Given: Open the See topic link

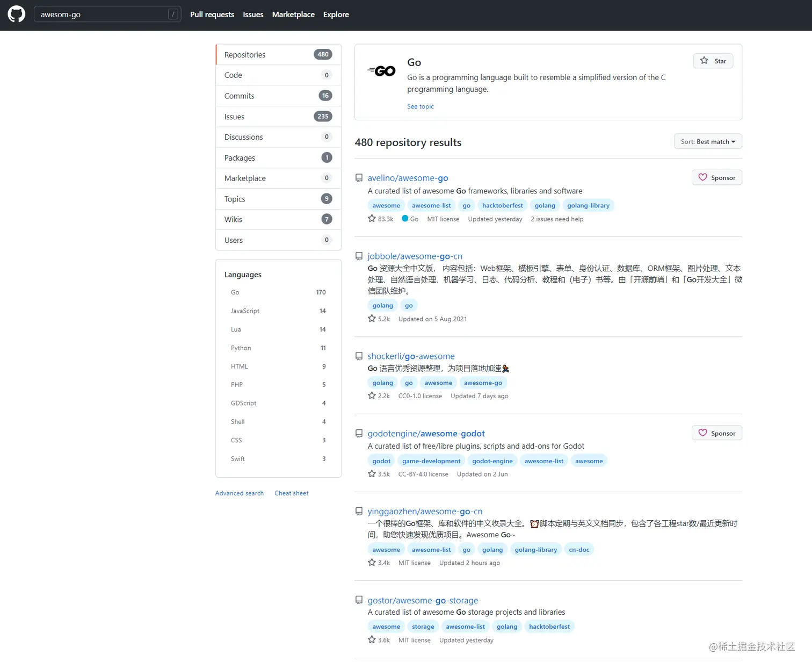Looking at the screenshot, I should [x=421, y=106].
